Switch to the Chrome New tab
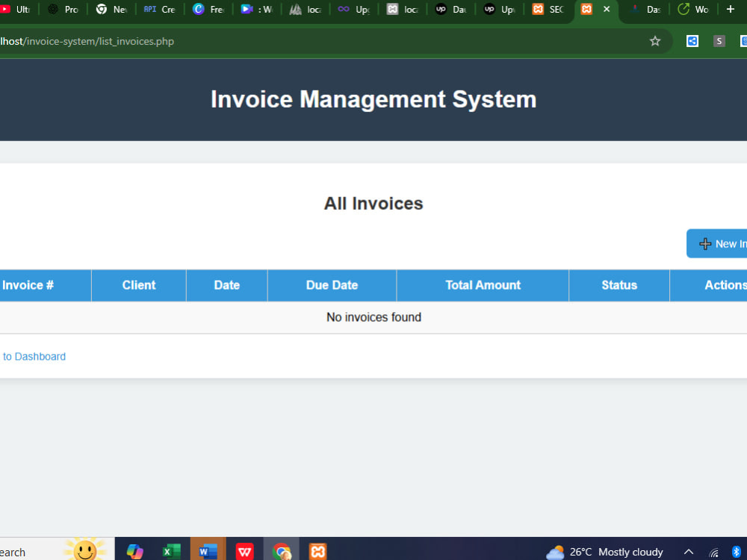The image size is (747, 560). pyautogui.click(x=111, y=10)
